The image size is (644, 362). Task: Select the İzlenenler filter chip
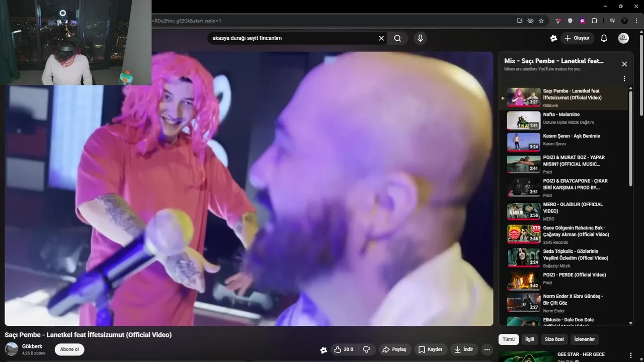[585, 339]
